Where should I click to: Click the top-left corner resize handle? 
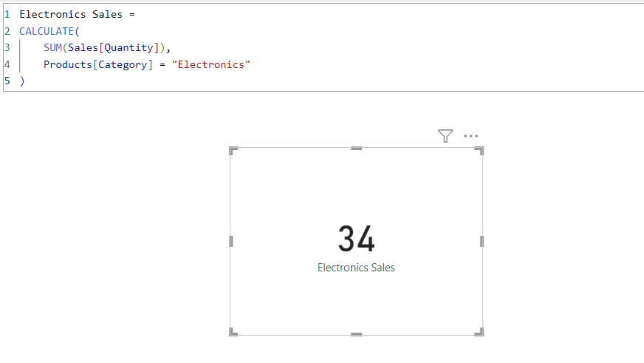click(x=233, y=151)
